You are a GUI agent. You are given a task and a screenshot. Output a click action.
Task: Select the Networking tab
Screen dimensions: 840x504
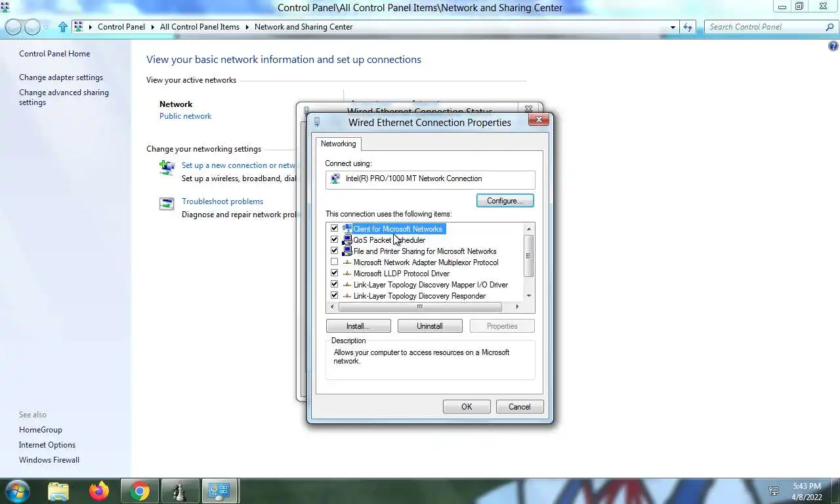[338, 144]
